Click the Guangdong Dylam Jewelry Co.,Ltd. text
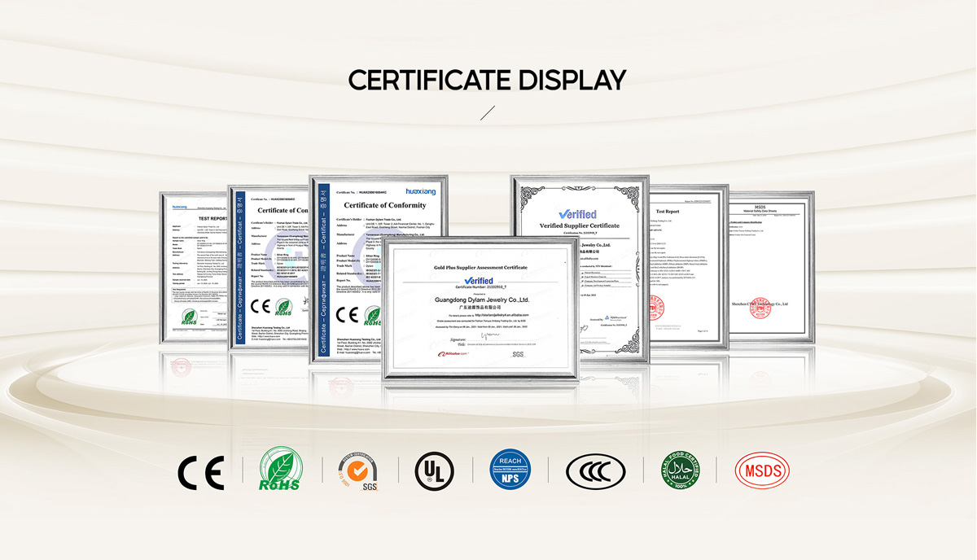 (x=482, y=300)
